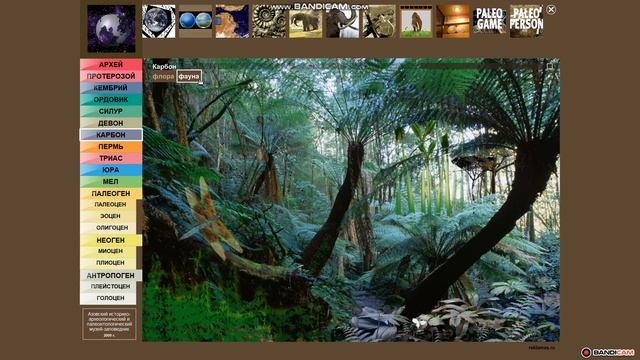Close the application with the X icon
640x360 pixels.
click(x=551, y=9)
